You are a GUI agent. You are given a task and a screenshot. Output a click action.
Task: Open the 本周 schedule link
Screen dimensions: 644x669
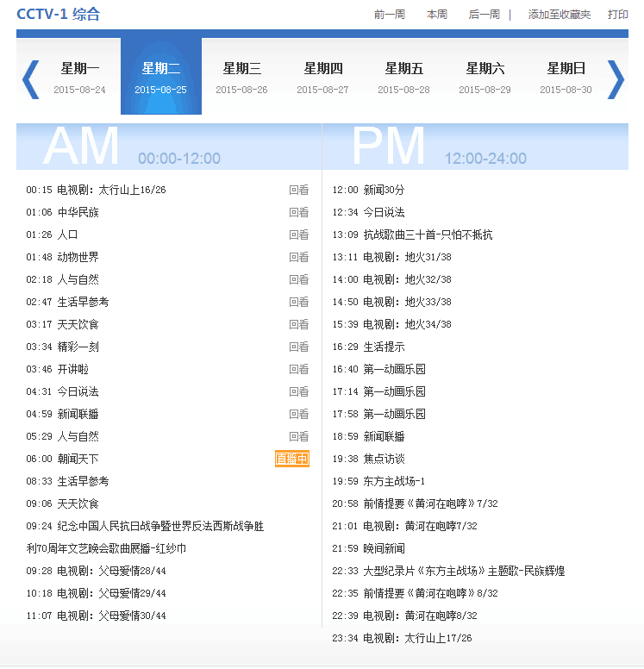tap(436, 15)
